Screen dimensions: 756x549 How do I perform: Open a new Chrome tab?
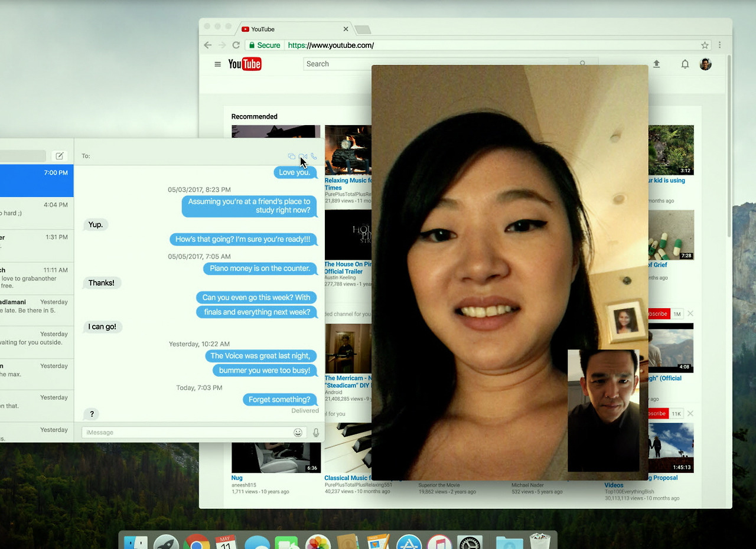click(363, 30)
